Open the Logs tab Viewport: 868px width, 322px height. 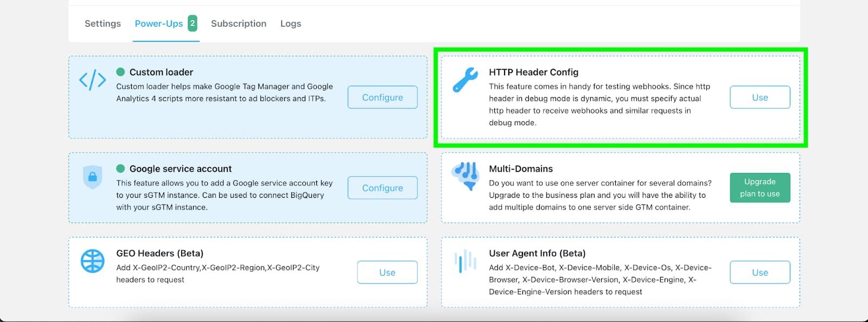[291, 23]
